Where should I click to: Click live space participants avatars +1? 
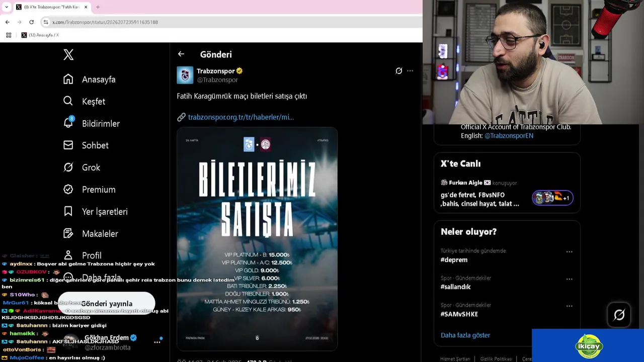tap(552, 198)
